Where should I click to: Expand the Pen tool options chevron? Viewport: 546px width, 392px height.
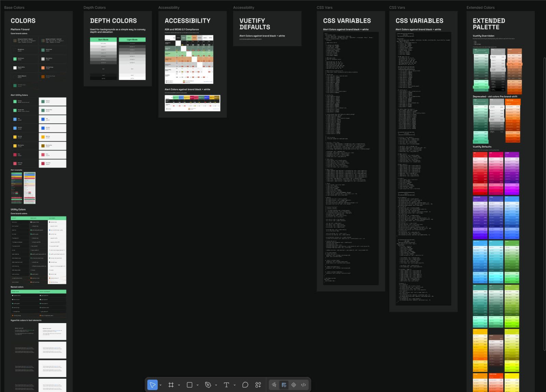(x=216, y=385)
